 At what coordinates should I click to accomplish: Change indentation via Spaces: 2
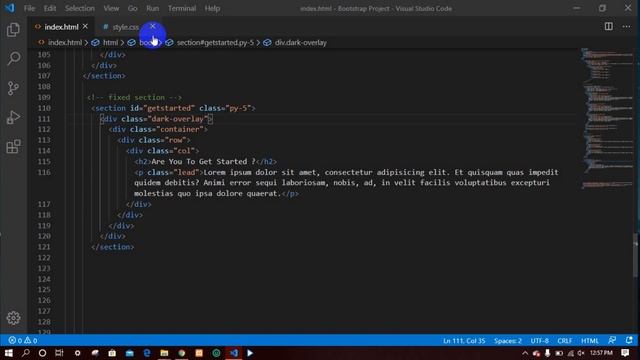click(508, 340)
